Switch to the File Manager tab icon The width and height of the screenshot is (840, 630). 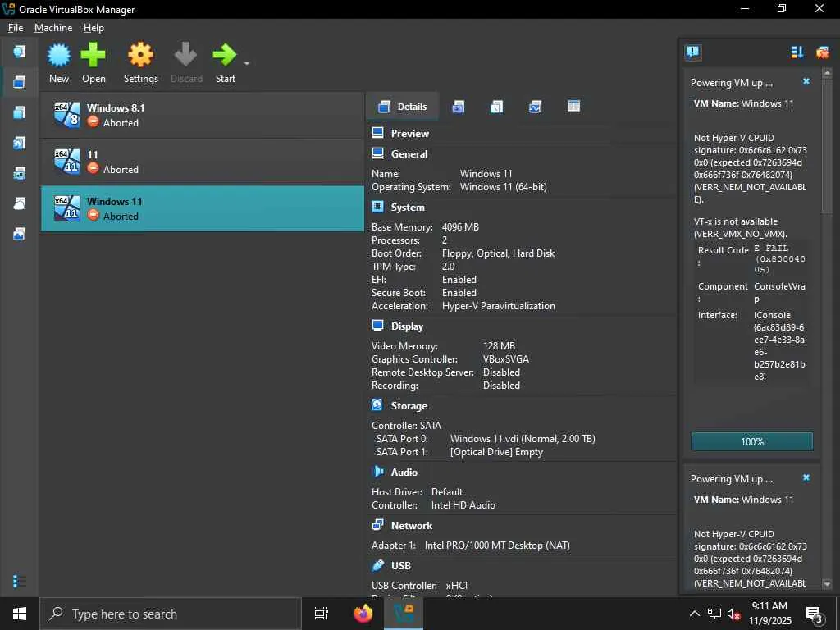[573, 106]
